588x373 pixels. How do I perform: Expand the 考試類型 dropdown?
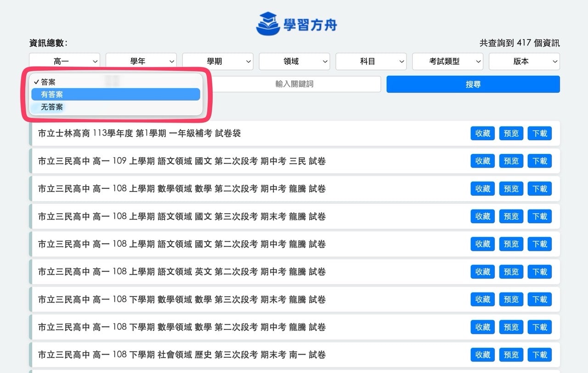tap(447, 61)
